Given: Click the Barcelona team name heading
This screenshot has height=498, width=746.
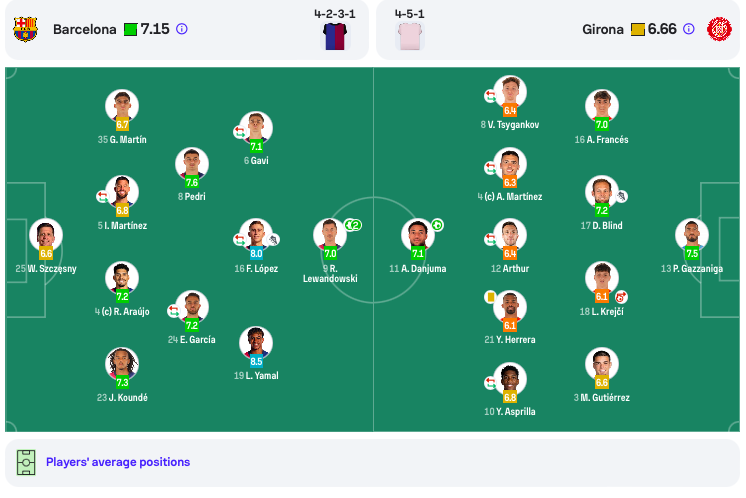Looking at the screenshot, I should (x=85, y=29).
